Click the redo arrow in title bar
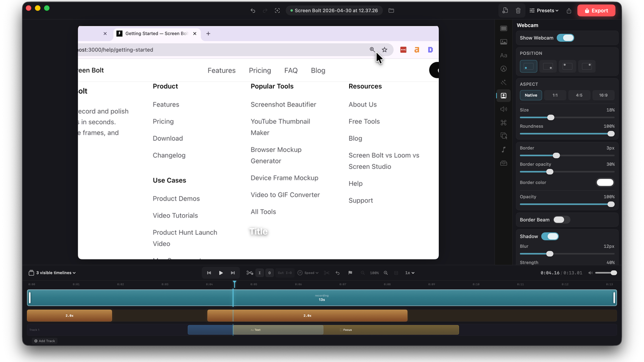The width and height of the screenshot is (644, 362). 265,11
